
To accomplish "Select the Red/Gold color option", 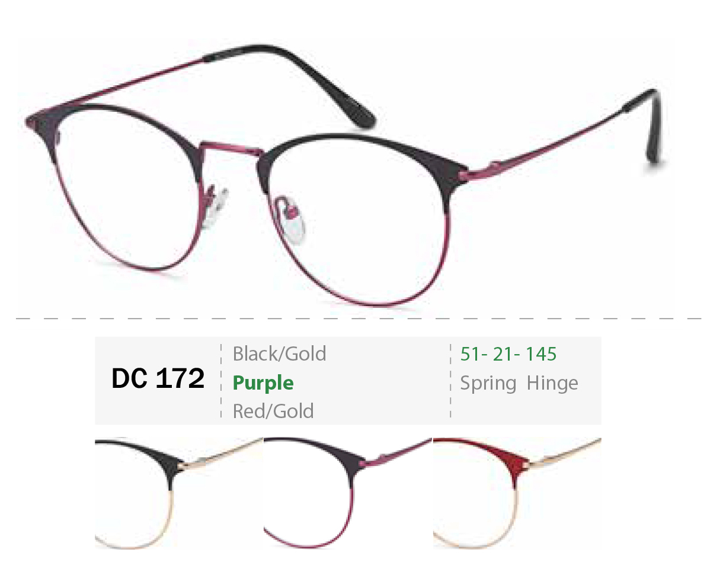I will point(273,411).
